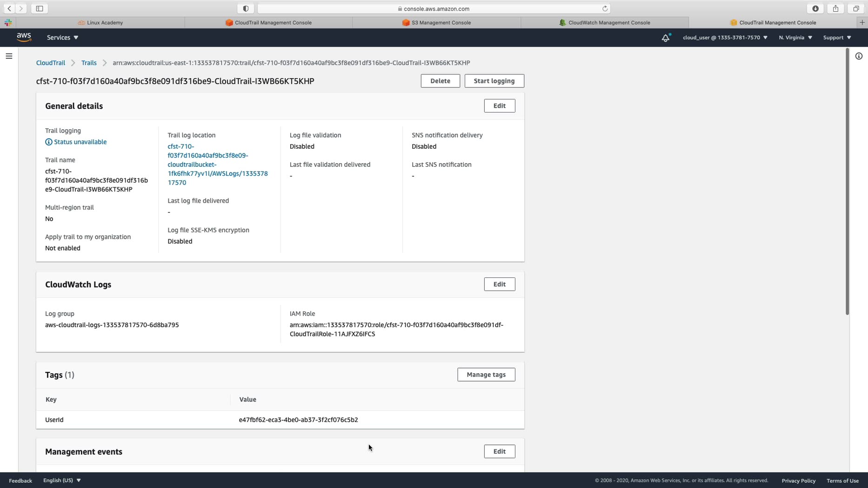868x488 pixels.
Task: Open the N. Virginia region dropdown
Action: pyautogui.click(x=795, y=38)
